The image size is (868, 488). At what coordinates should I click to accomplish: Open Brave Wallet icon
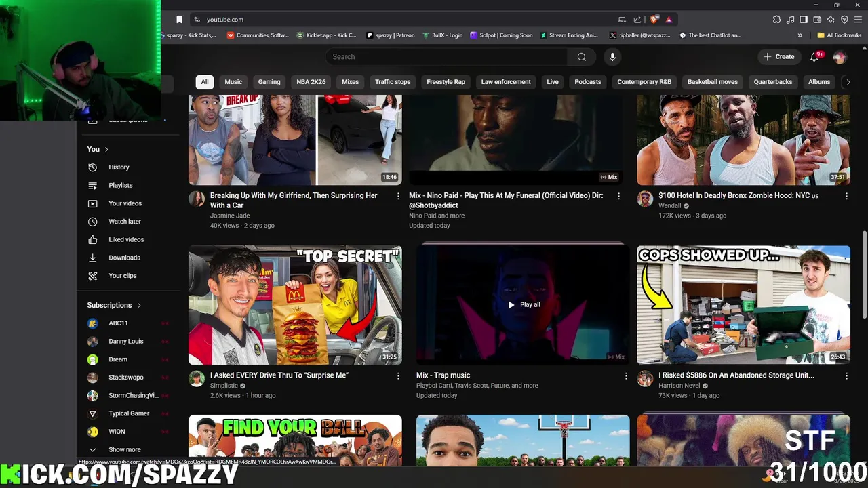(817, 20)
